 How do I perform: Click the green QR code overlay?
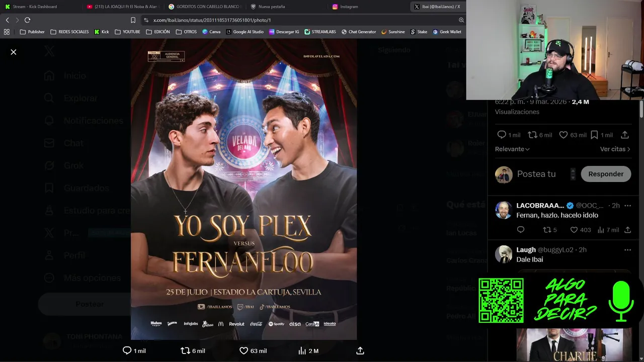tap(501, 300)
